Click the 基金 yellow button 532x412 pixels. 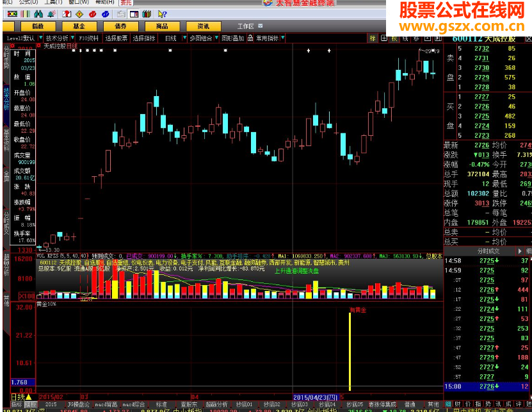[79, 26]
